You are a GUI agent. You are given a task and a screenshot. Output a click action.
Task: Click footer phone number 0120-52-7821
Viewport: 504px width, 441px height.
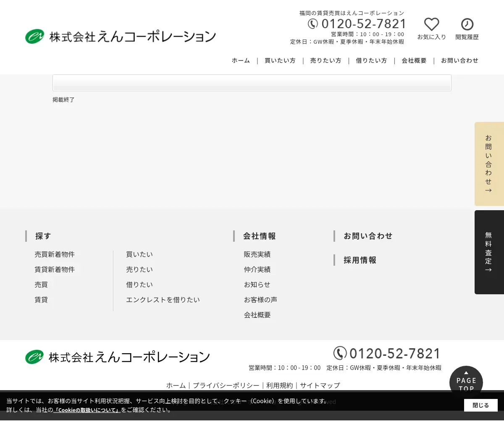click(395, 354)
